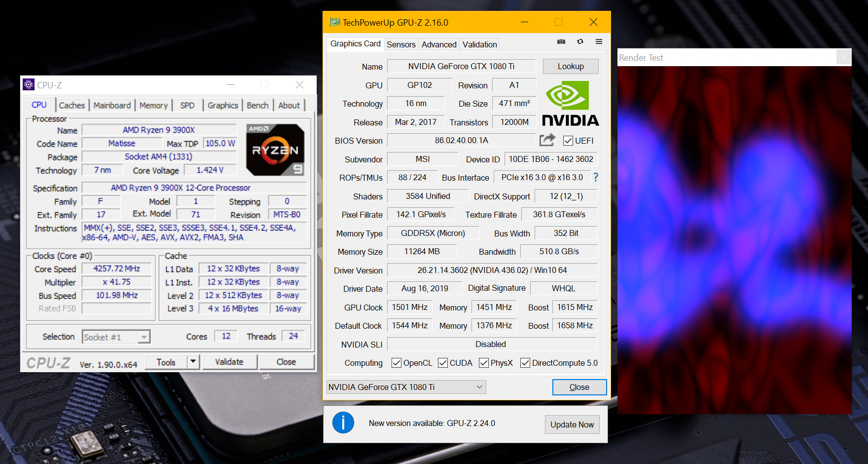The height and width of the screenshot is (464, 868).
Task: Click the Render Test preview window
Action: coord(734,240)
